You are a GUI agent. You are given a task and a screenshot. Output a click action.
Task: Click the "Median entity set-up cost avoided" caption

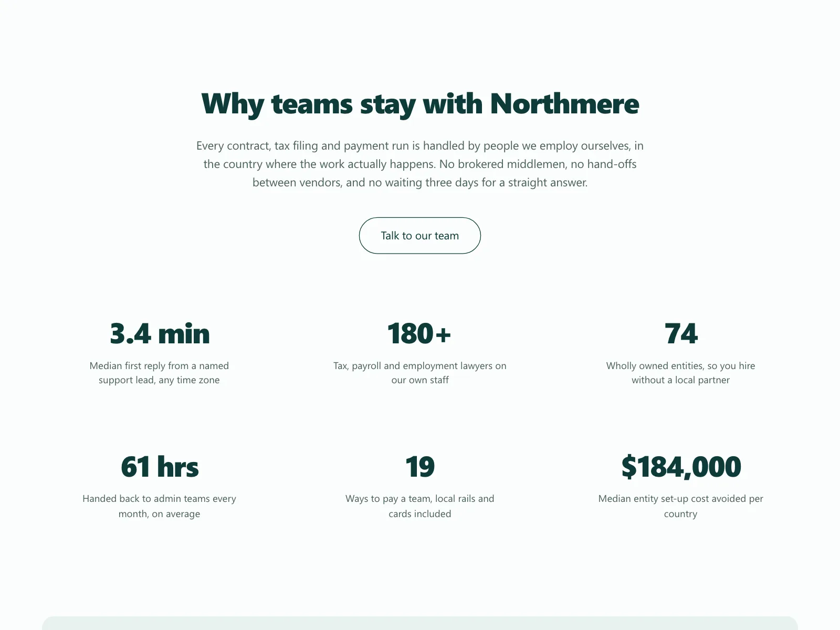click(x=681, y=506)
